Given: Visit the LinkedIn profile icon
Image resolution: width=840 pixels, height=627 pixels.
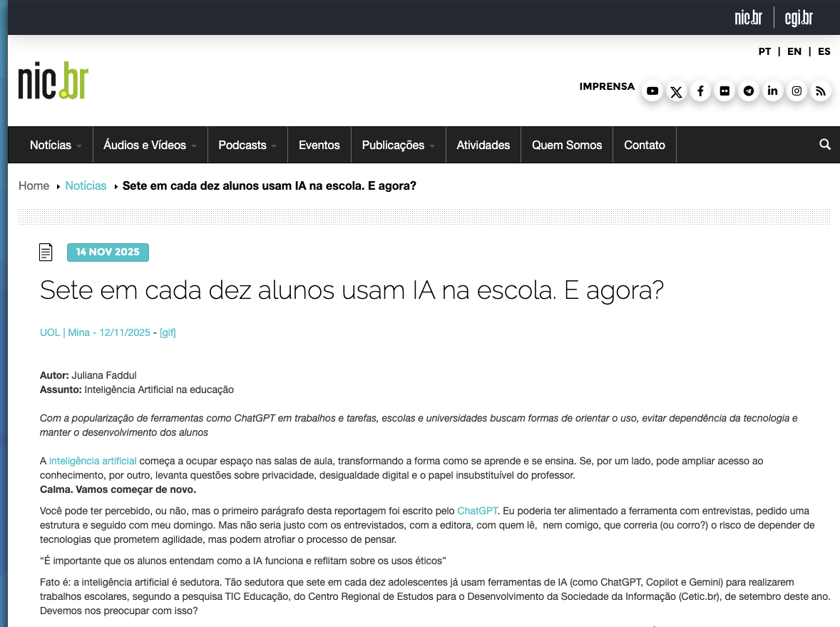Looking at the screenshot, I should point(772,91).
